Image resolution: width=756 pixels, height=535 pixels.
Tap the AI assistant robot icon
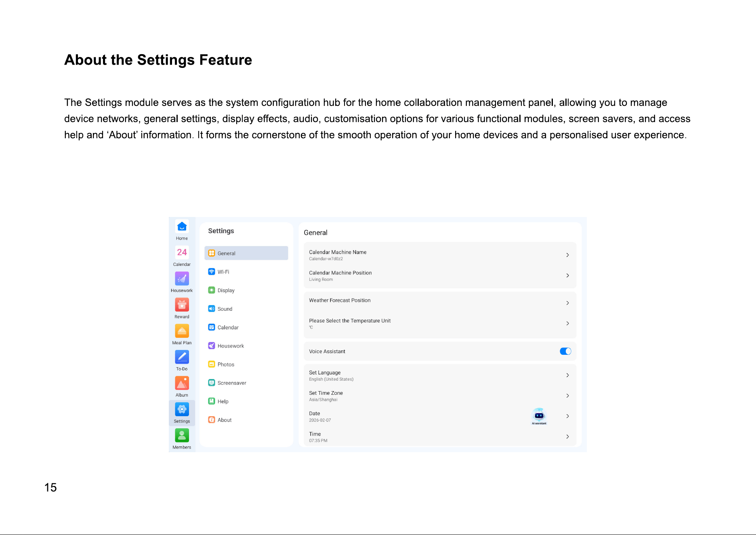click(x=539, y=416)
